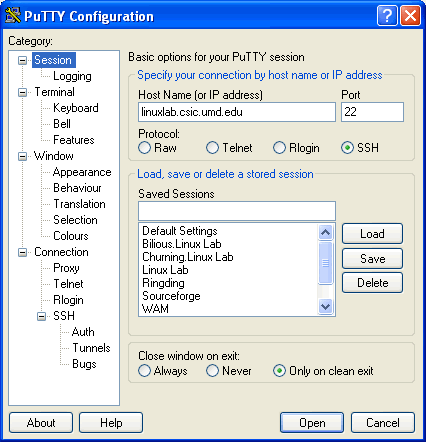Select the Sourceforge saved session
The height and width of the screenshot is (442, 426).
171,296
